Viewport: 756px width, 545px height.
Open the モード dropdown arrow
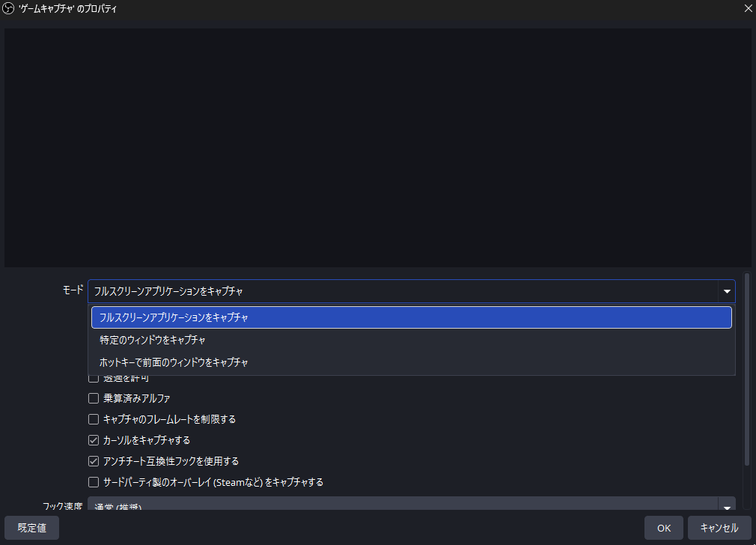tap(727, 291)
